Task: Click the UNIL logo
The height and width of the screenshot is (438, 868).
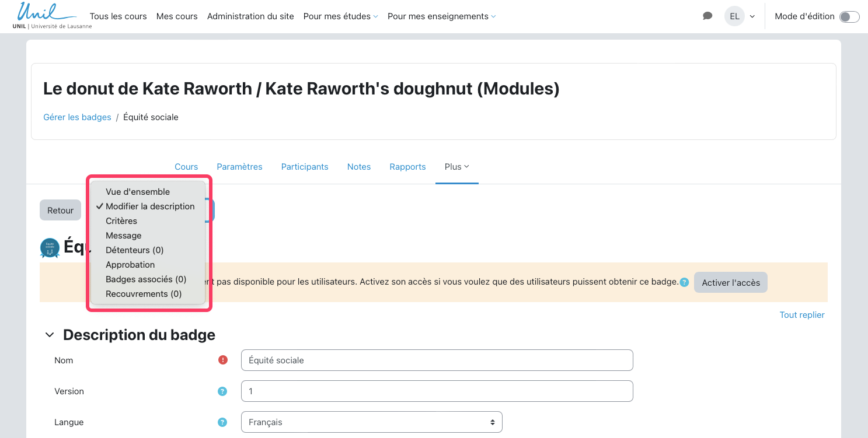Action: coord(52,16)
